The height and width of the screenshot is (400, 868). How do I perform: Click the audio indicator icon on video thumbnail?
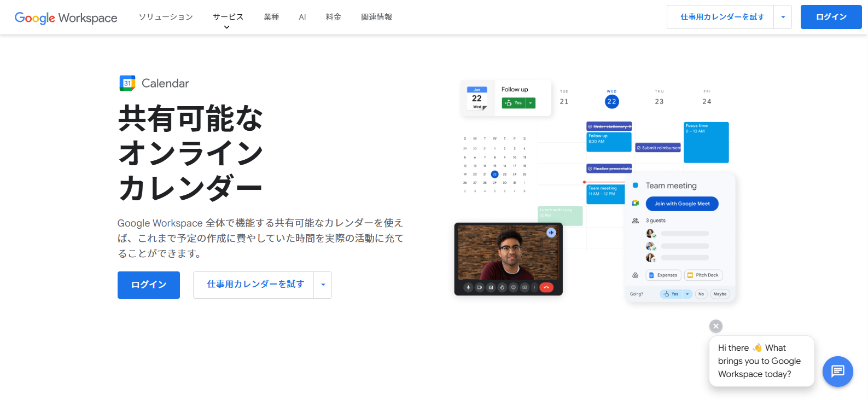pyautogui.click(x=551, y=233)
